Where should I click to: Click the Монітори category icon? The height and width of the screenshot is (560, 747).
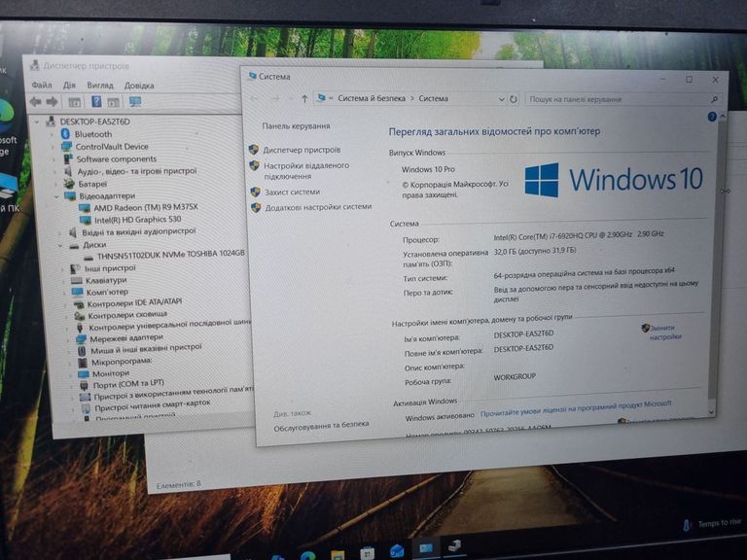click(83, 373)
